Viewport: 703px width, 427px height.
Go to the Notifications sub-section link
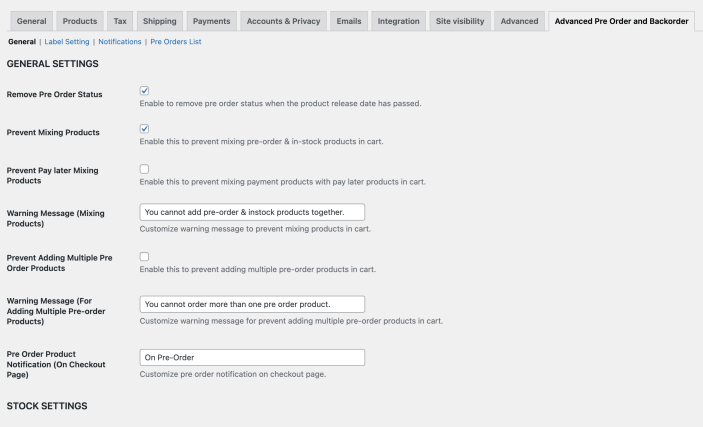pyautogui.click(x=119, y=41)
